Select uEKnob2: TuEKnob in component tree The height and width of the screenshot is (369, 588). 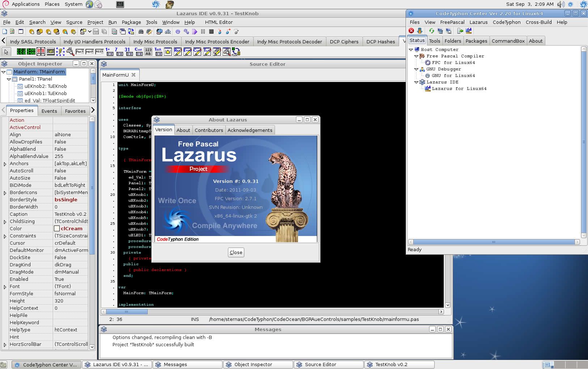46,86
